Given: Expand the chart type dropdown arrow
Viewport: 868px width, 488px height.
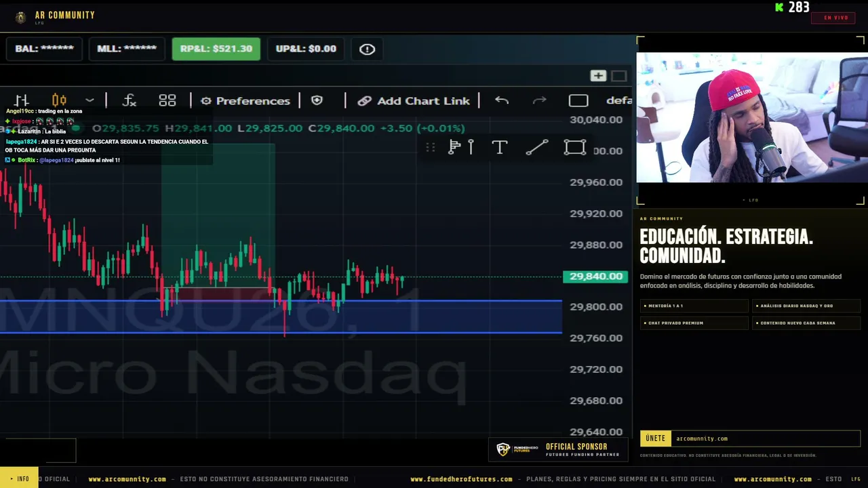Looking at the screenshot, I should point(90,100).
